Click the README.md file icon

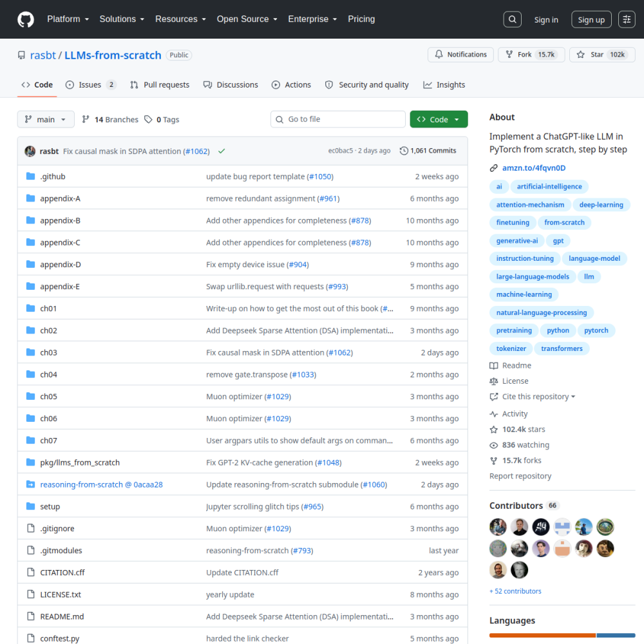(30, 616)
